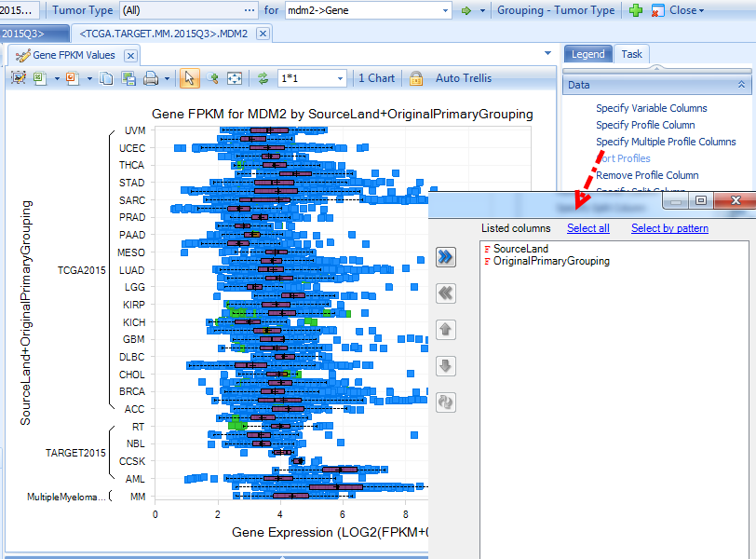Click the green plus add icon

pyautogui.click(x=636, y=10)
